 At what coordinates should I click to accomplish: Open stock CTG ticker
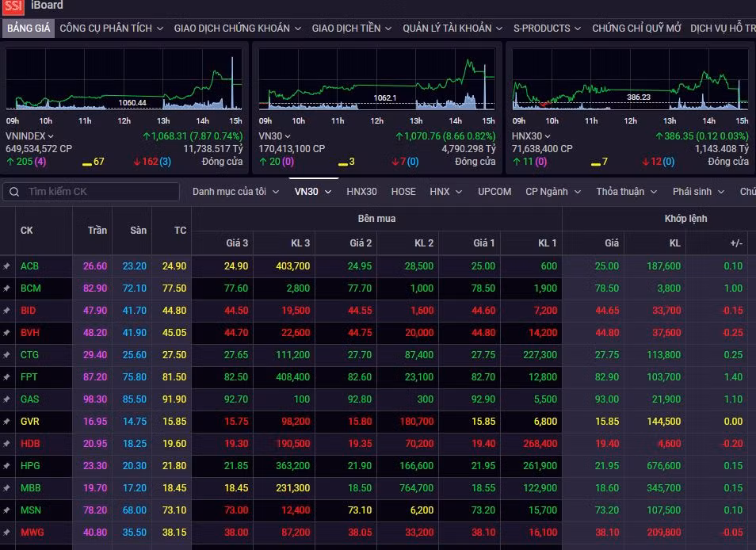click(29, 355)
